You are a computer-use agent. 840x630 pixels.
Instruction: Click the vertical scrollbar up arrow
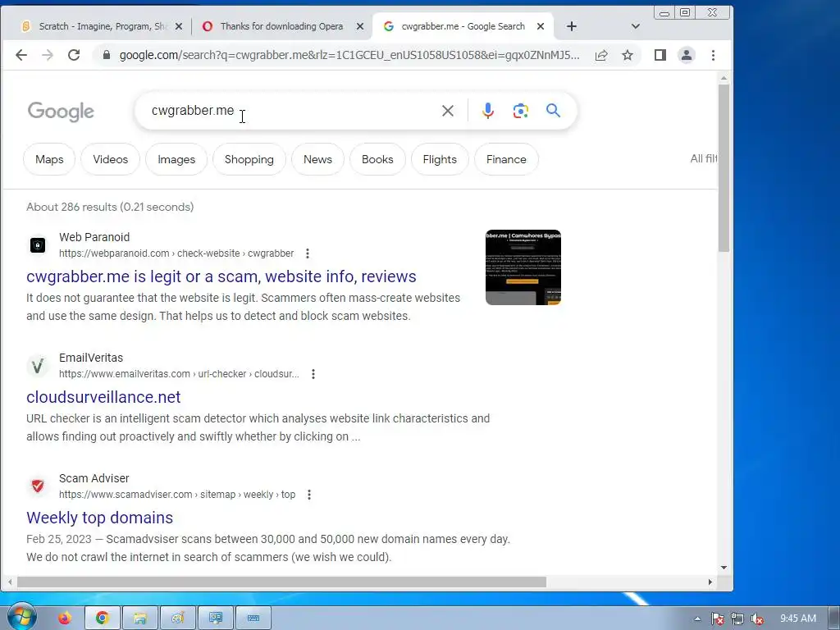tap(724, 78)
